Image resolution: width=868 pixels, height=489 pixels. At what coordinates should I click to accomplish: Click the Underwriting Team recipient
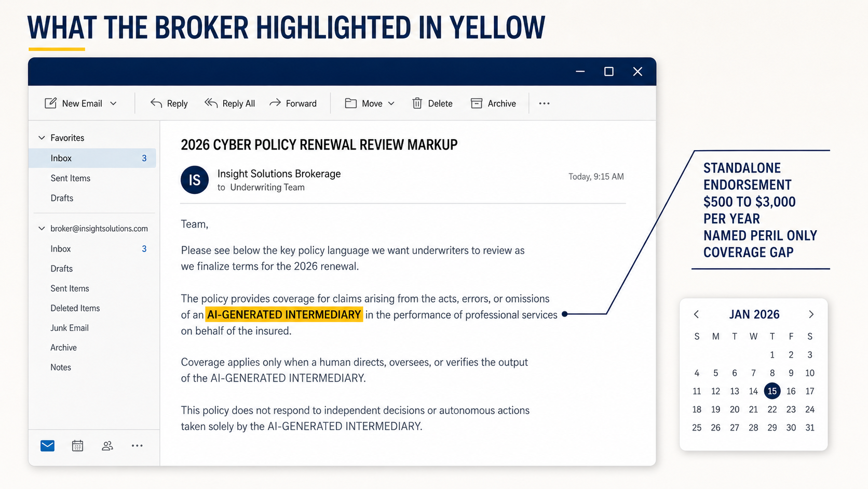pyautogui.click(x=267, y=188)
